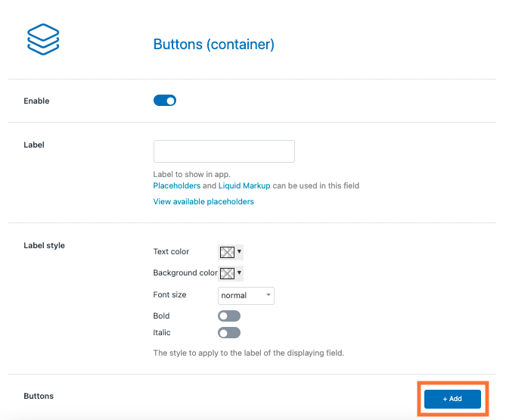Focus the Label text input

[x=224, y=151]
